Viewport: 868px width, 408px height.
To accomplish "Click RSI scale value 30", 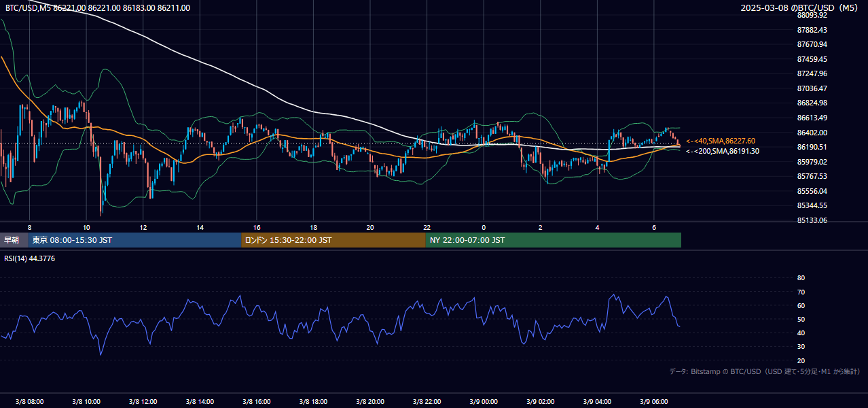I will (801, 347).
